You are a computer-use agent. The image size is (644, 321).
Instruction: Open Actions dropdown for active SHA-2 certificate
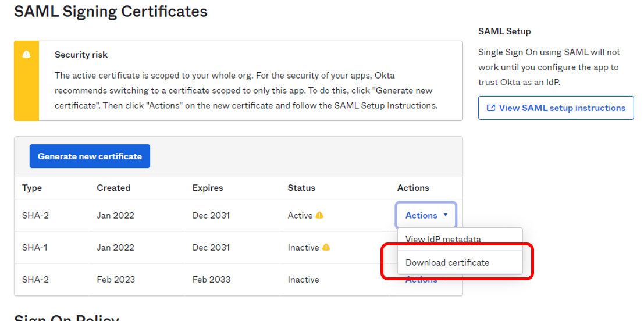tap(426, 215)
